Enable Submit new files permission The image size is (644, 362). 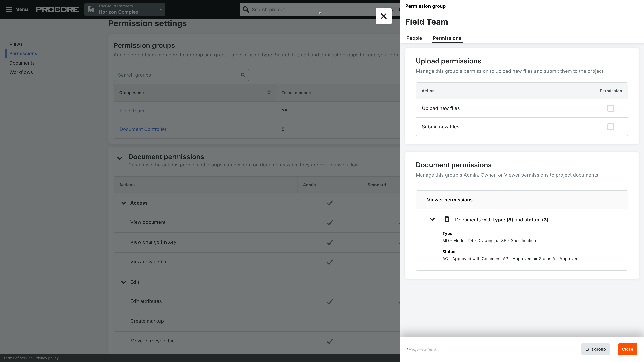[611, 127]
